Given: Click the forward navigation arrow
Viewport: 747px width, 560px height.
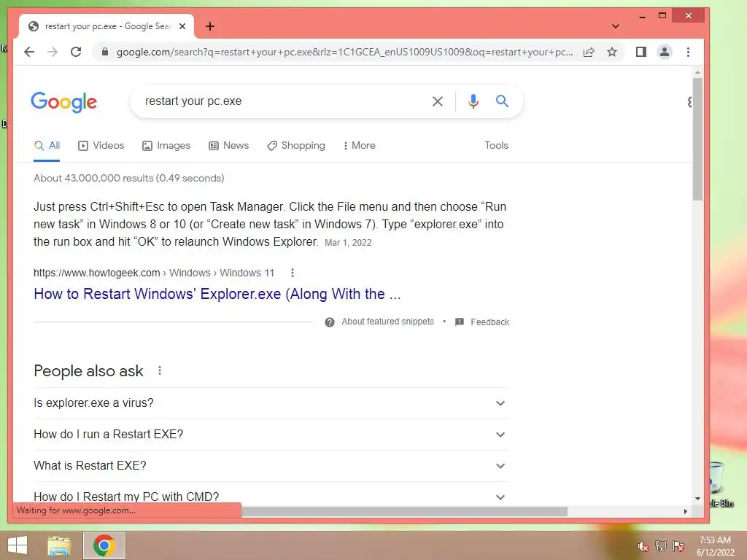Looking at the screenshot, I should (x=53, y=52).
